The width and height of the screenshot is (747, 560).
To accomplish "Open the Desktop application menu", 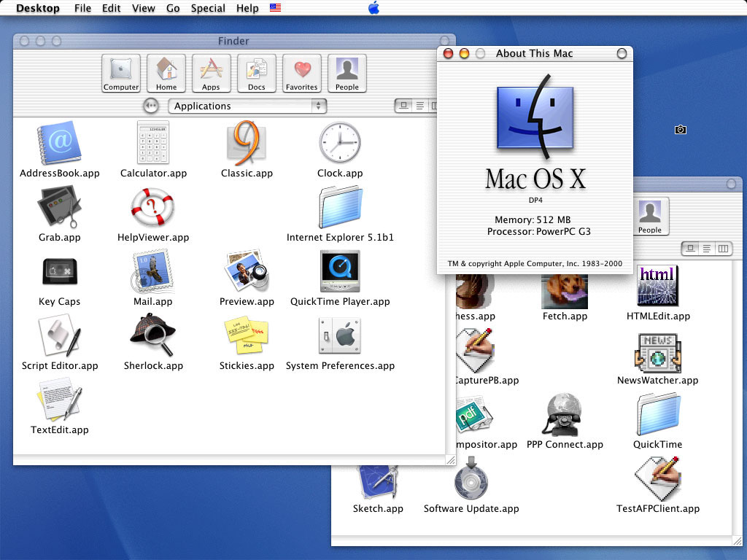I will click(x=38, y=8).
